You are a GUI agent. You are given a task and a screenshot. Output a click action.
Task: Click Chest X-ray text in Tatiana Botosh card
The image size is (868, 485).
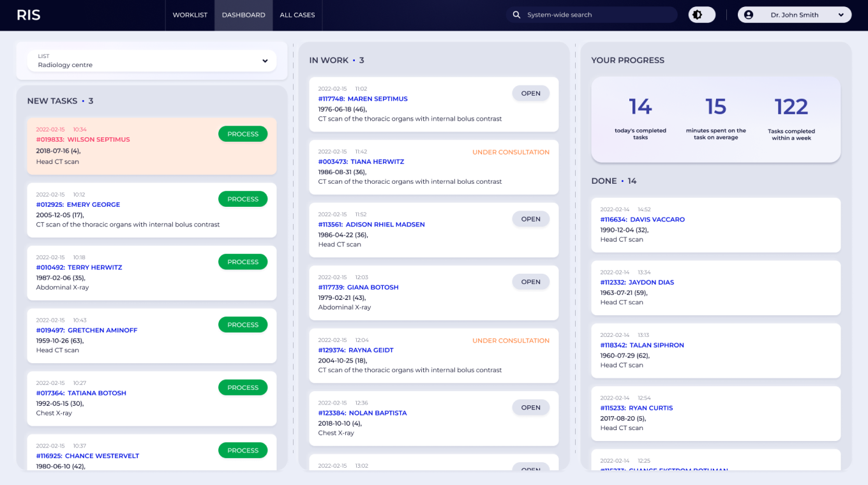(x=54, y=414)
